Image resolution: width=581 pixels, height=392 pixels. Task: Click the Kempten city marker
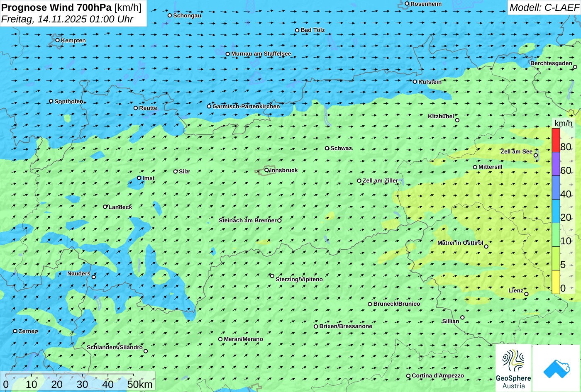click(57, 40)
